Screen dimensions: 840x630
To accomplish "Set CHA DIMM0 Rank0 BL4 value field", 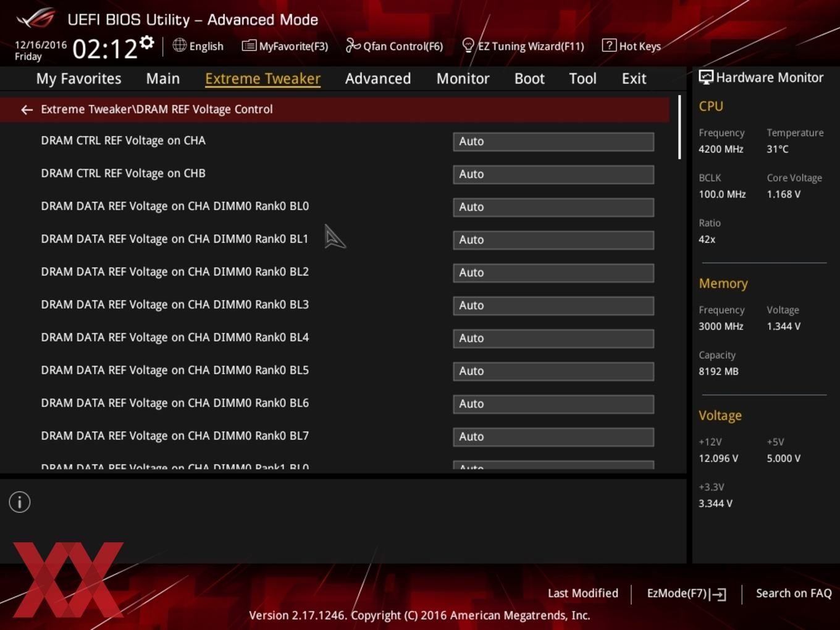I will pos(553,338).
